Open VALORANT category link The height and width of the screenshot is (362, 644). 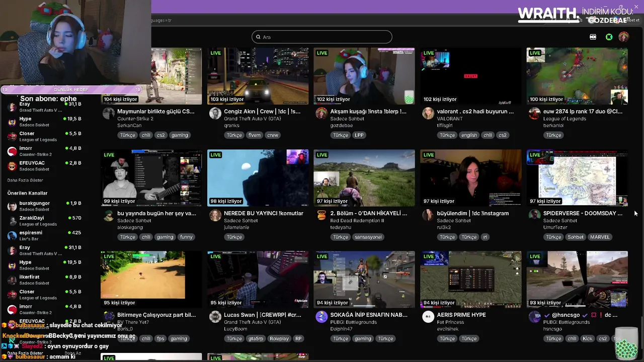450,119
